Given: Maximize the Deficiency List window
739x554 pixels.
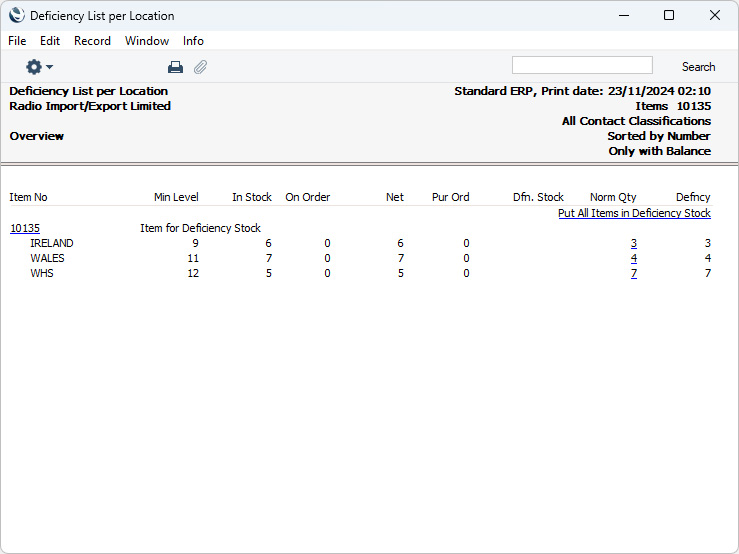Looking at the screenshot, I should tap(669, 15).
